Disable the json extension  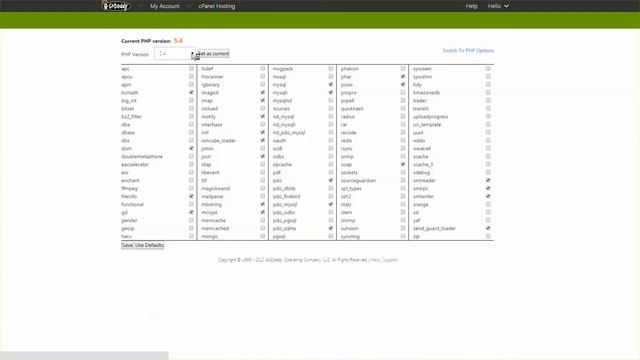click(263, 156)
